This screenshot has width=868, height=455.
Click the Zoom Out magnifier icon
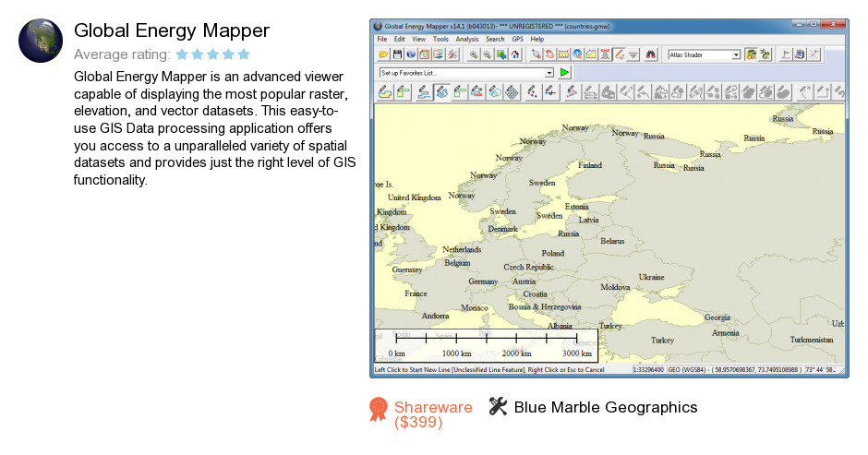(488, 54)
